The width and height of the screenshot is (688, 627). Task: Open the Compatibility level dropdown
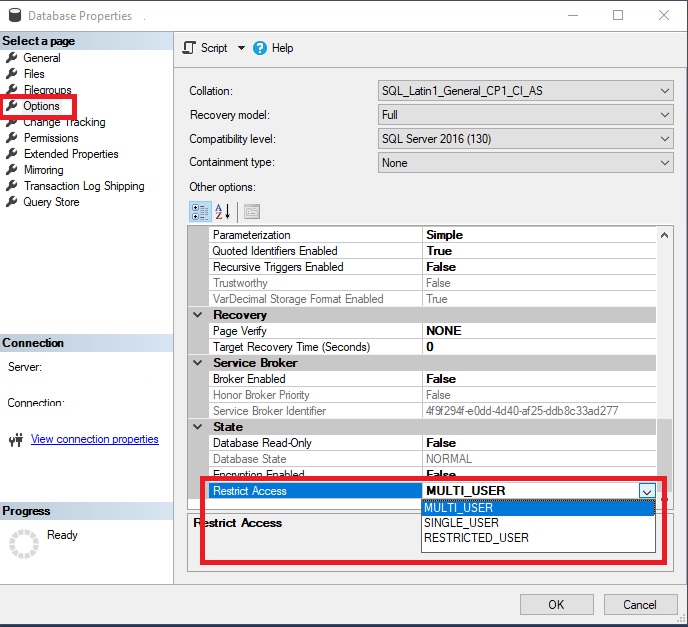coord(665,139)
